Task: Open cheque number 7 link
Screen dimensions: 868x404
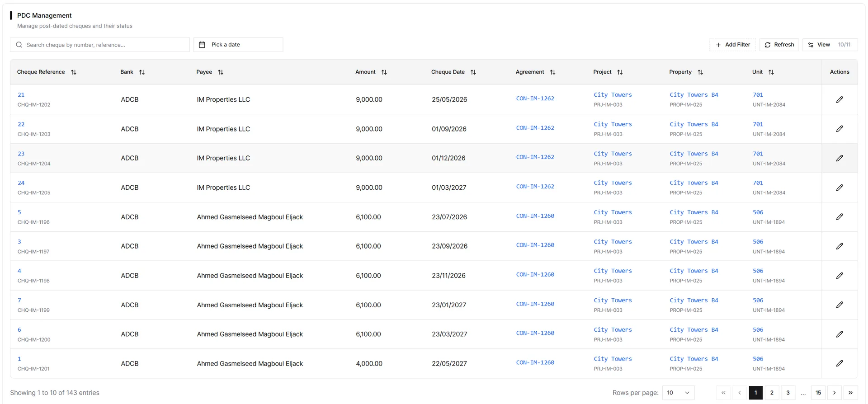Action: click(19, 301)
